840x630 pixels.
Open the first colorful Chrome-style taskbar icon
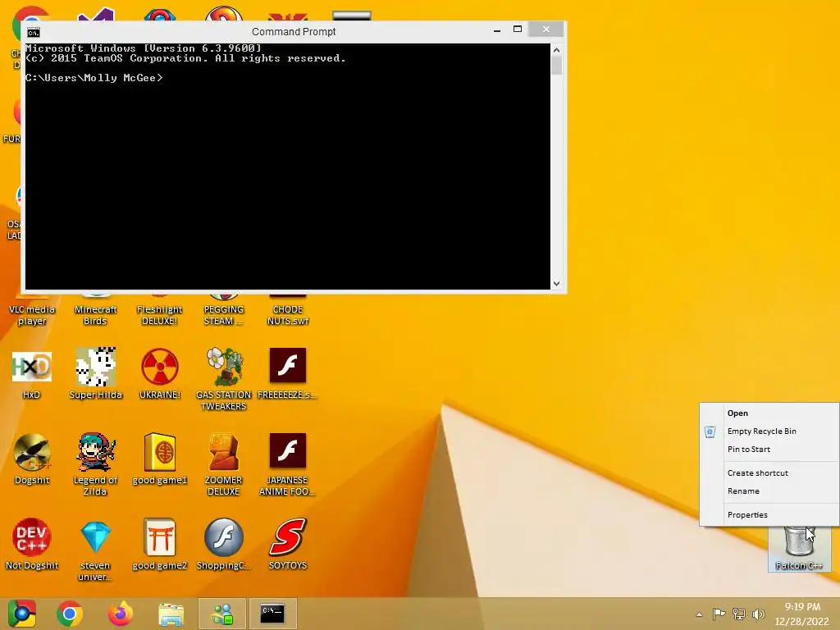pyautogui.click(x=22, y=614)
